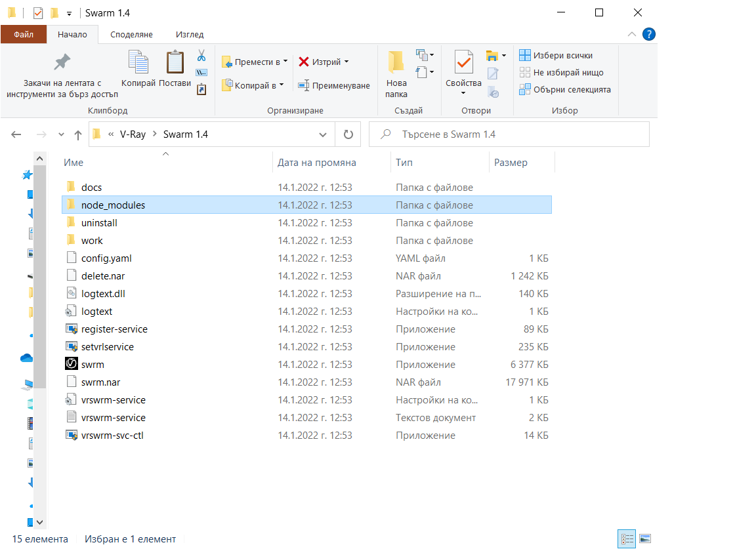Click Не избирай нищо
Screen dimensions: 756x549
coord(562,72)
